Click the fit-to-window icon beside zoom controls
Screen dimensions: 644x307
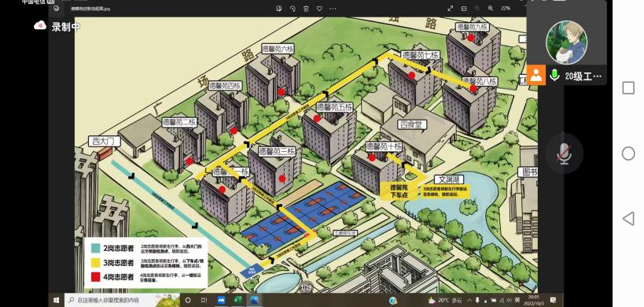pyautogui.click(x=464, y=8)
